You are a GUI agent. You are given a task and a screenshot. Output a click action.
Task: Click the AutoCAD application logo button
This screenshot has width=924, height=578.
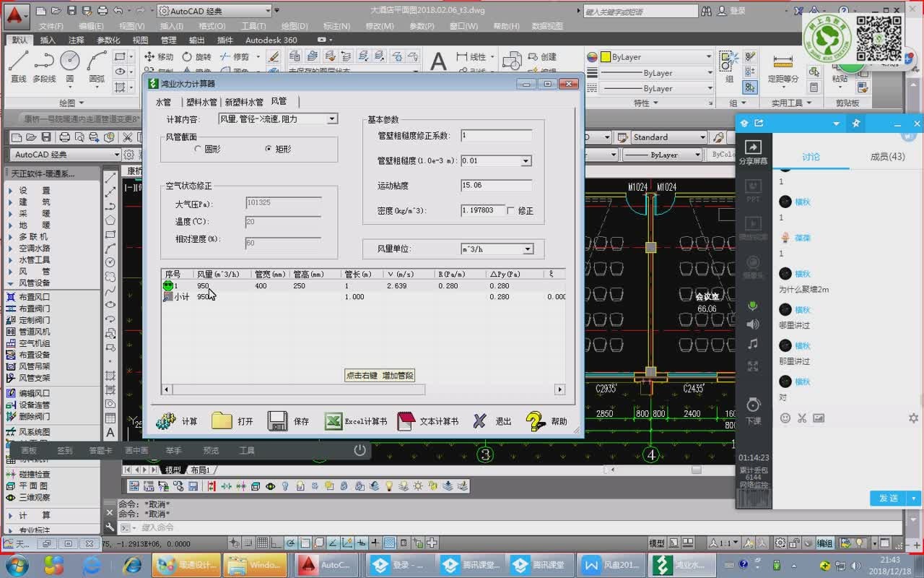(16, 14)
